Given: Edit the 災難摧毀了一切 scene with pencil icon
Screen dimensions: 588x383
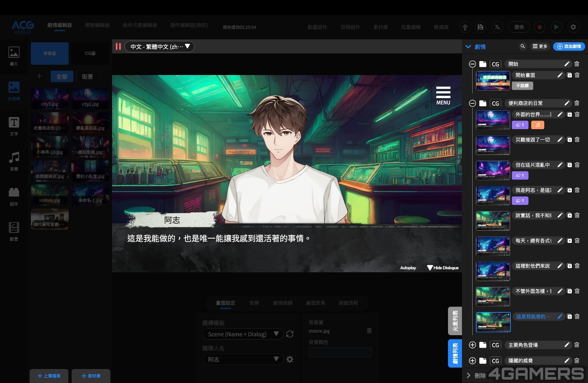Looking at the screenshot, I should coord(560,139).
